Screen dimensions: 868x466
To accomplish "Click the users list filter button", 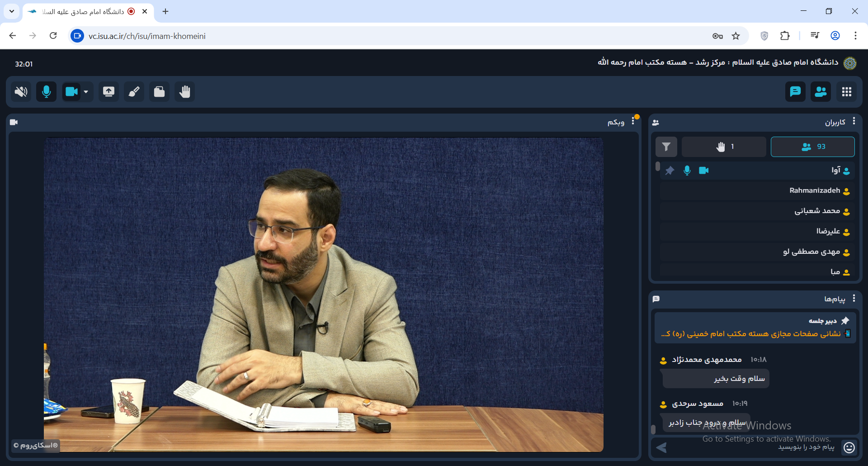I will coord(666,147).
